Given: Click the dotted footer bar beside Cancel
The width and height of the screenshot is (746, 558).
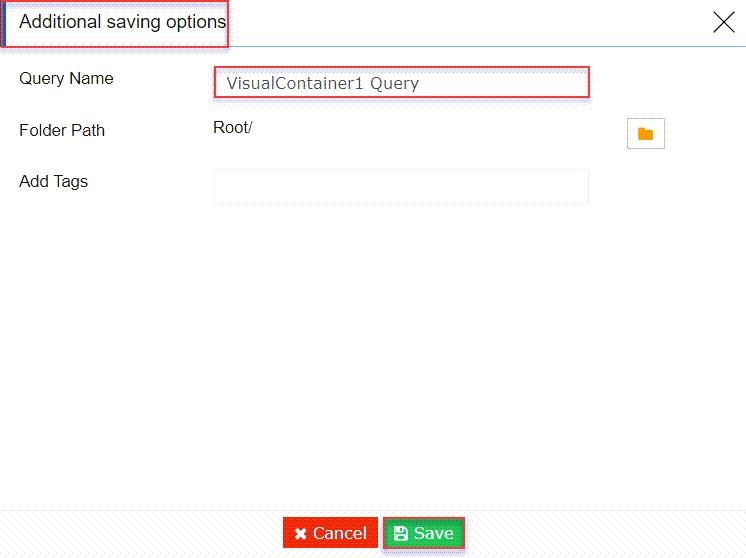Looking at the screenshot, I should point(143,534).
